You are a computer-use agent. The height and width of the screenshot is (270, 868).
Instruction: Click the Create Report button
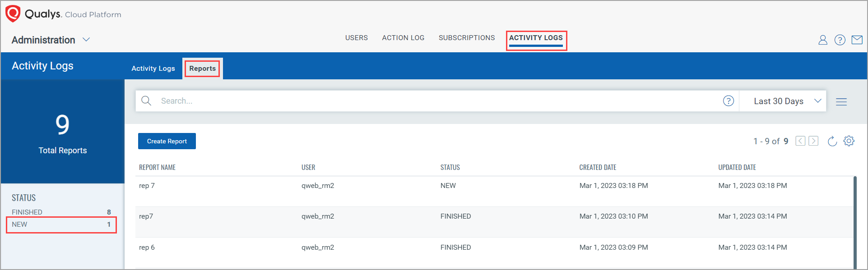tap(167, 141)
